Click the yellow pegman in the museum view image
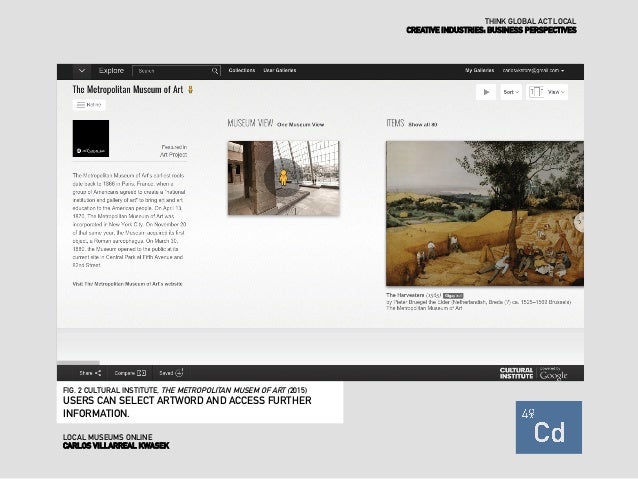This screenshot has height=479, width=638. pyautogui.click(x=284, y=177)
